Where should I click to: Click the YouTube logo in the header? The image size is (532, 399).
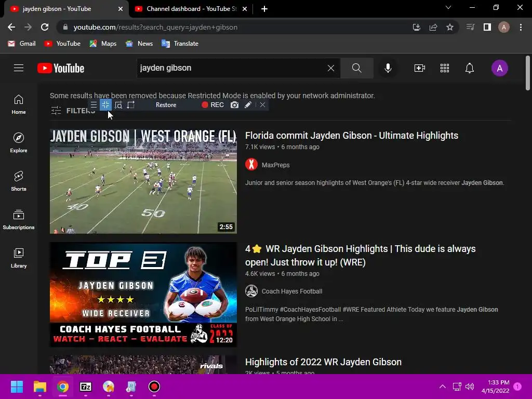(x=61, y=68)
